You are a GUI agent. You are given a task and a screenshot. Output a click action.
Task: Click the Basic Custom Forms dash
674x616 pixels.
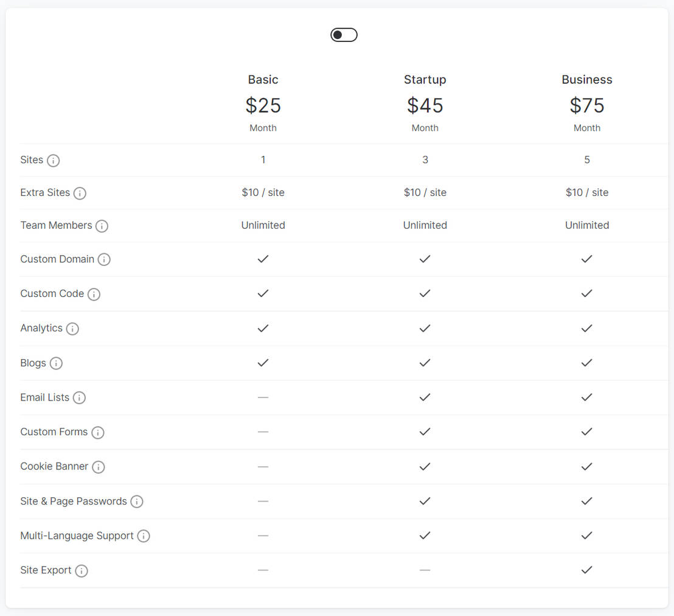coord(263,432)
